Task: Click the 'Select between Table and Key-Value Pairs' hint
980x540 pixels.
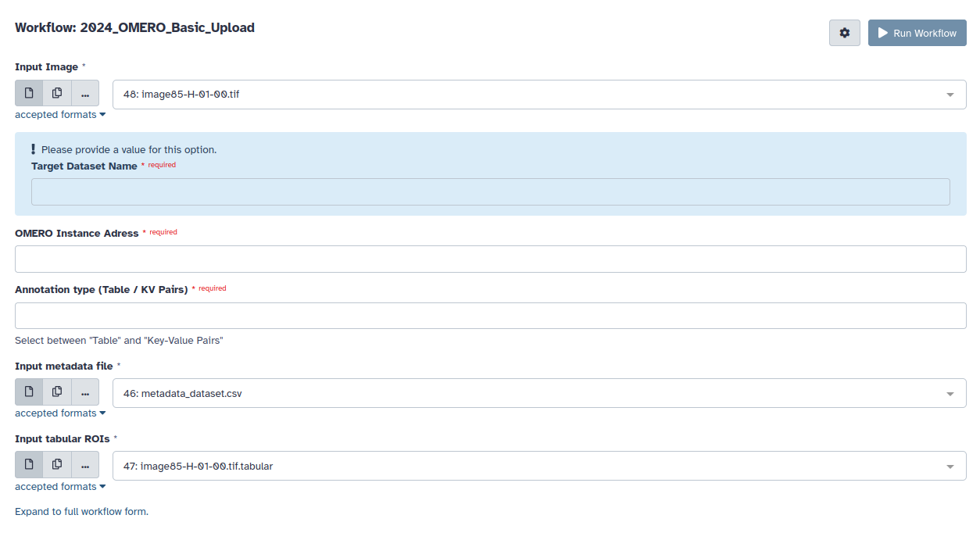Action: click(x=119, y=341)
